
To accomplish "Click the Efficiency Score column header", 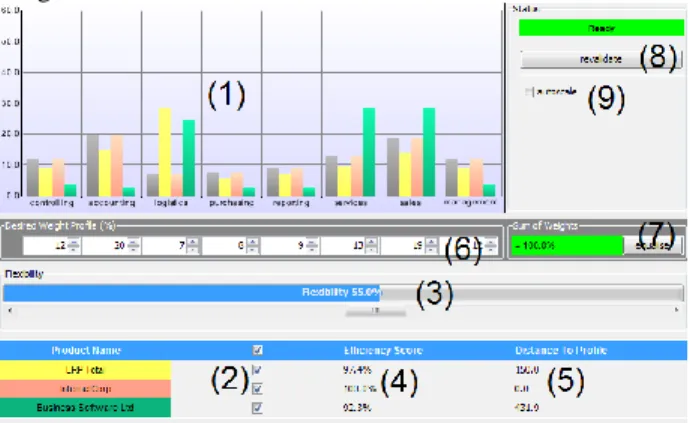I will click(383, 350).
